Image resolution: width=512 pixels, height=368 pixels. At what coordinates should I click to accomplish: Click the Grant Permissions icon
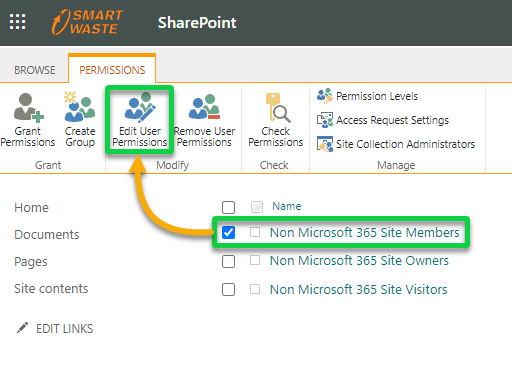(x=28, y=108)
